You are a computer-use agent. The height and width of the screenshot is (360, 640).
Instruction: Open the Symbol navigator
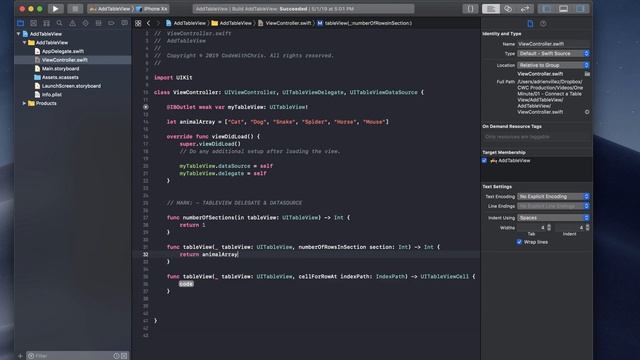pos(47,23)
